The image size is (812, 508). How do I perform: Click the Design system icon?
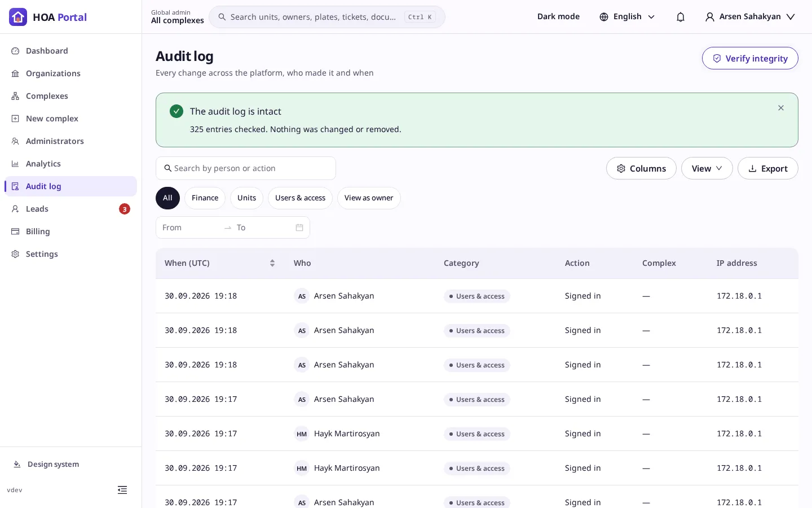pyautogui.click(x=17, y=465)
